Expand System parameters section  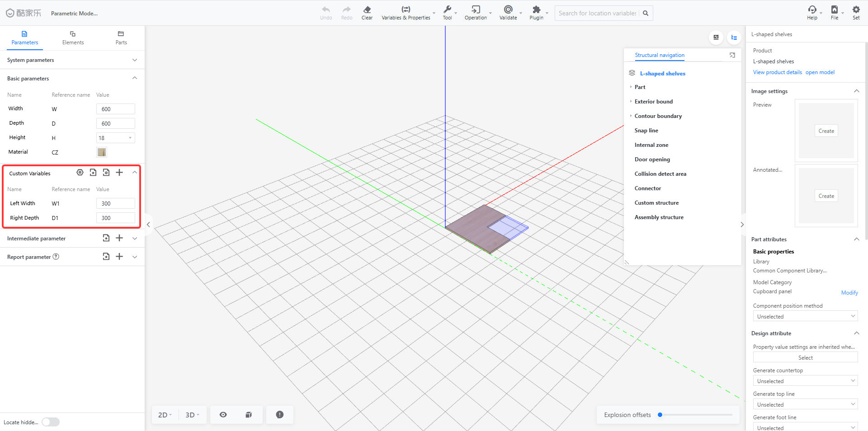click(135, 60)
